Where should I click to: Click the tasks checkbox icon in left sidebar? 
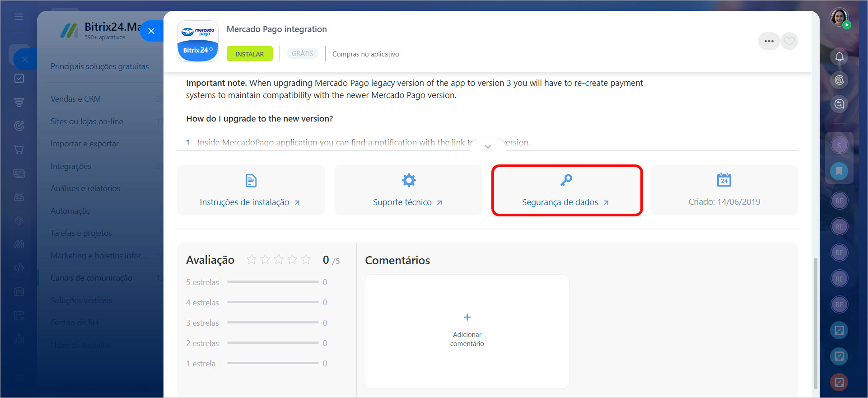tap(19, 79)
